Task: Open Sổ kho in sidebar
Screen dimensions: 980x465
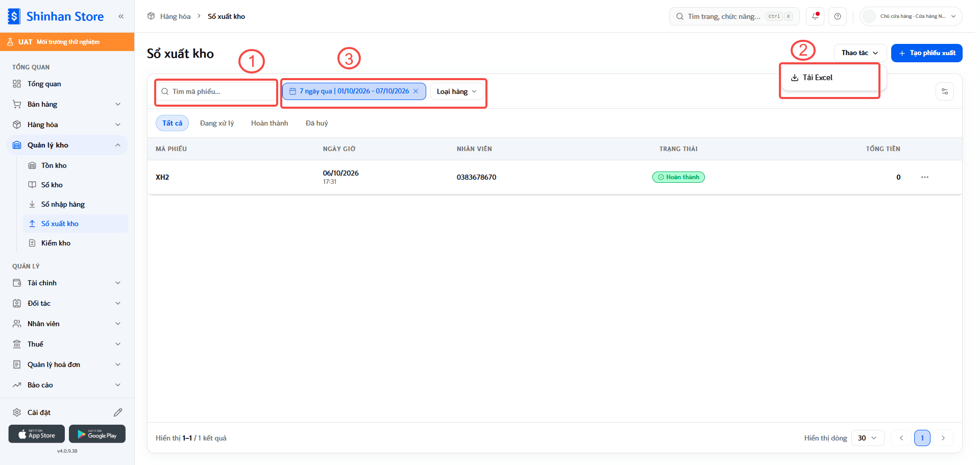Action: click(x=76, y=185)
